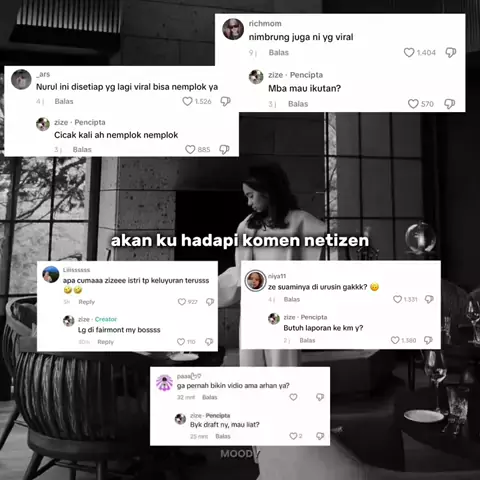Image resolution: width=480 pixels, height=480 pixels.
Task: Dislike the 'apa cumaaa zizeee' comment
Action: [x=210, y=302]
